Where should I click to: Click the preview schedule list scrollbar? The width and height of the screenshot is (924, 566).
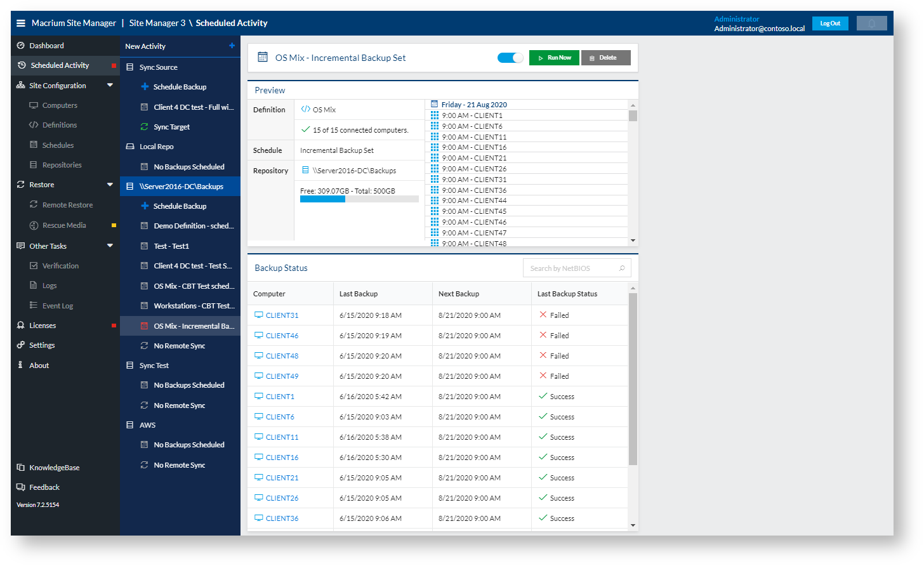pos(633,115)
